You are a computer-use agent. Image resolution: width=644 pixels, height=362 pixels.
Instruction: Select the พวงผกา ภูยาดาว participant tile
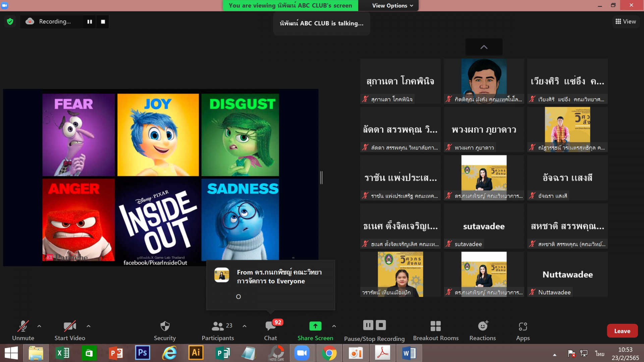pyautogui.click(x=484, y=130)
